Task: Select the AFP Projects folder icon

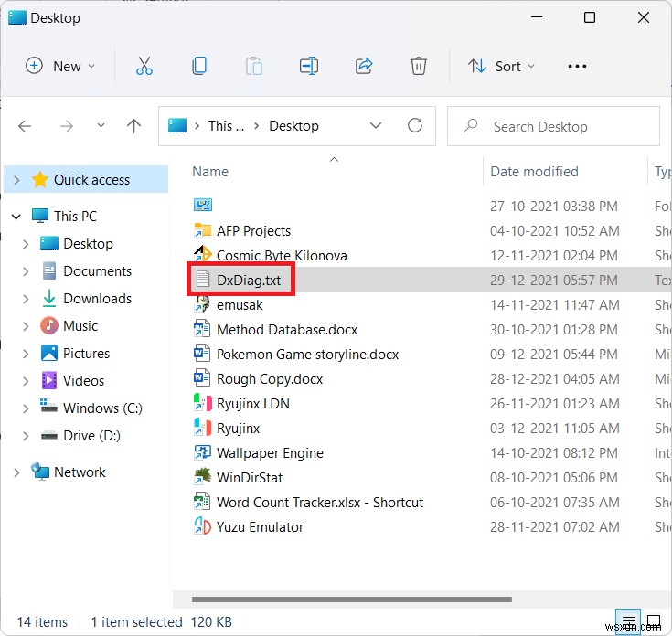Action: pyautogui.click(x=203, y=230)
